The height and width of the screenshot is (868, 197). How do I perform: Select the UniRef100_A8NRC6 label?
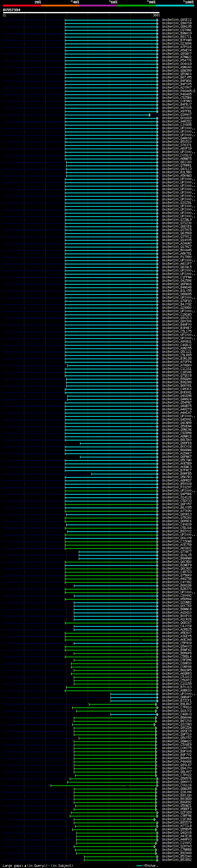tap(177, 437)
